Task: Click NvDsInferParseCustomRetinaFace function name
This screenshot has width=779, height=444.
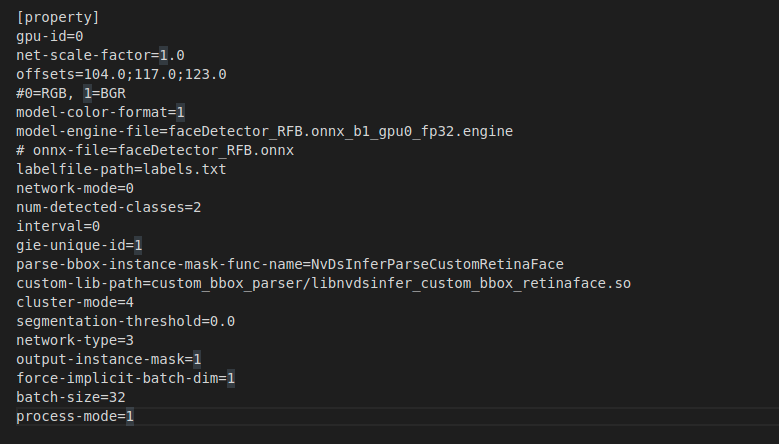Action: (x=437, y=264)
